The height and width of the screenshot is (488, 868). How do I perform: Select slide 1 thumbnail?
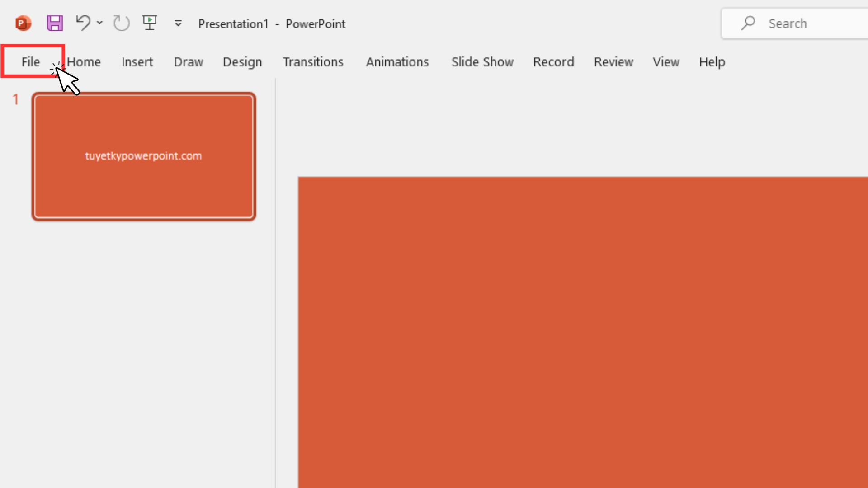pyautogui.click(x=144, y=156)
